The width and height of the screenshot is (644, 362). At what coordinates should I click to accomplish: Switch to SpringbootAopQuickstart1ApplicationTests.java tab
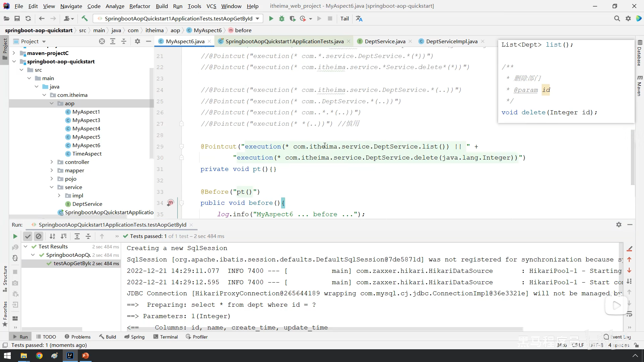(x=284, y=41)
